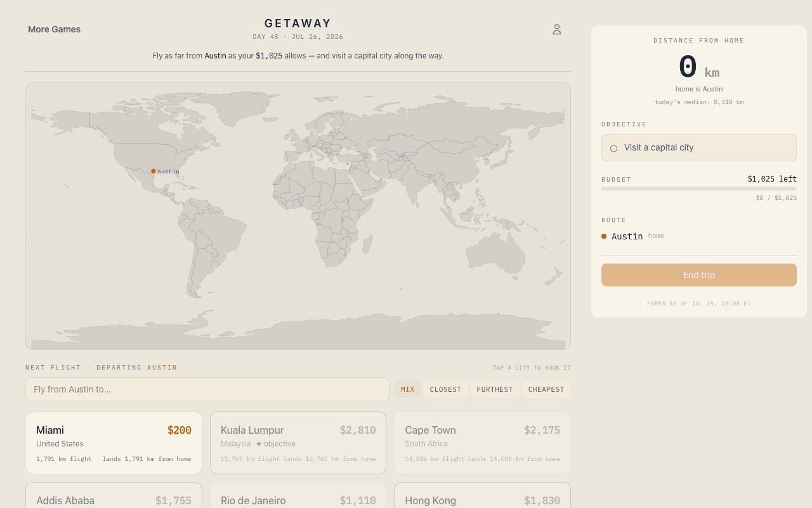Open the More Games link
The height and width of the screenshot is (508, 812).
tap(54, 29)
